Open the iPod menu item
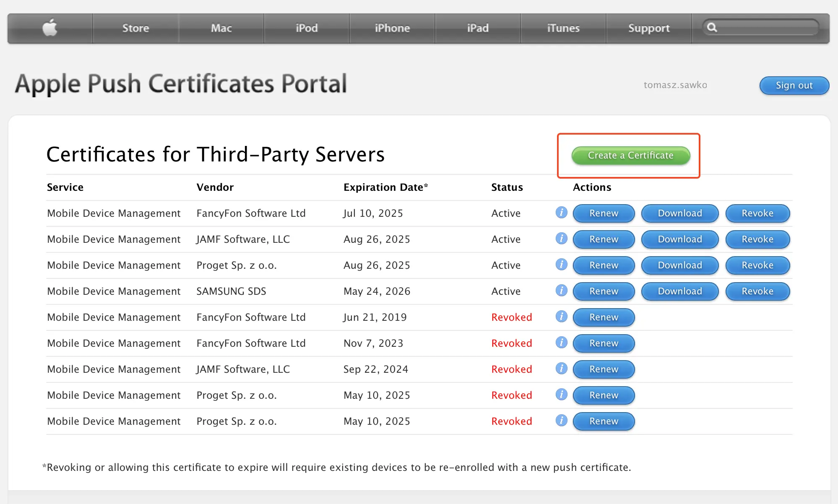 (307, 28)
